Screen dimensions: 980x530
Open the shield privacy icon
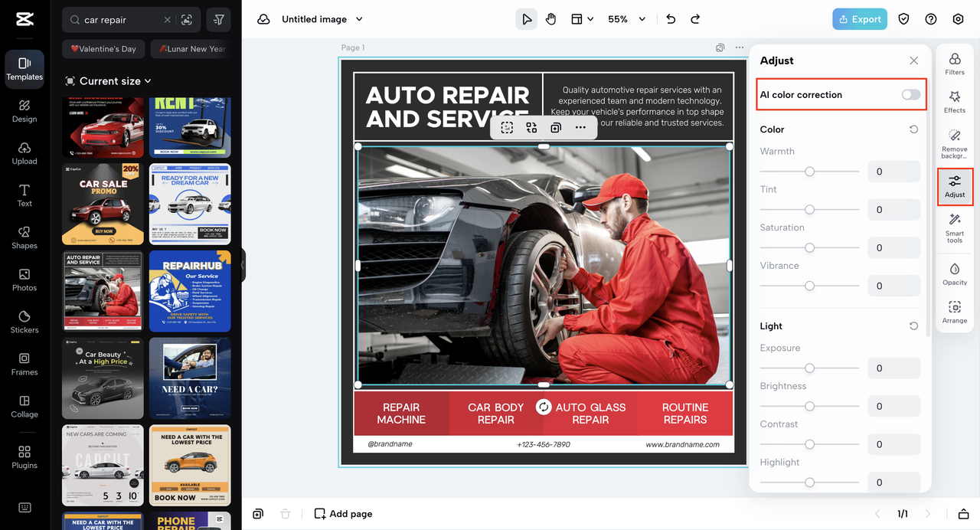point(903,19)
